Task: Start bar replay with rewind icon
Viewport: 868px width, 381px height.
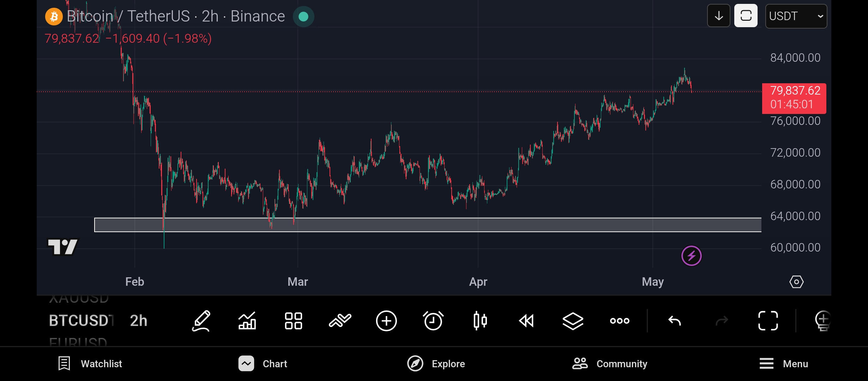Action: pyautogui.click(x=526, y=321)
